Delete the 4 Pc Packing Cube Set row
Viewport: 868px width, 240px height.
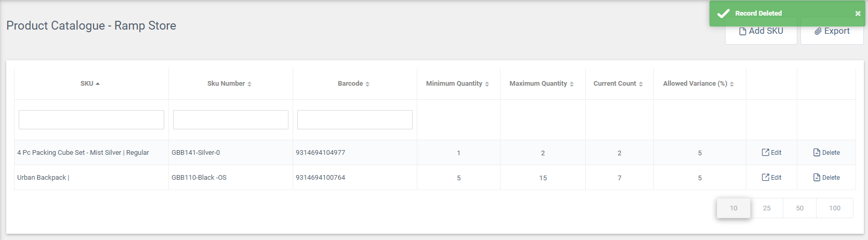[x=826, y=153]
